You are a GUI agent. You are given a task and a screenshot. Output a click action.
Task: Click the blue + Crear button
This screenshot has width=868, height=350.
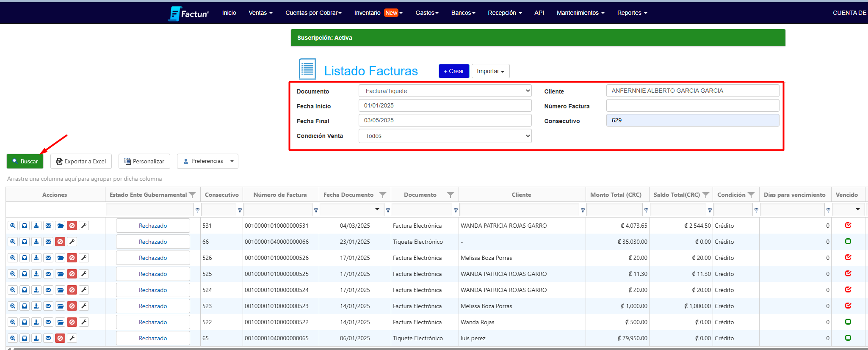coord(453,71)
